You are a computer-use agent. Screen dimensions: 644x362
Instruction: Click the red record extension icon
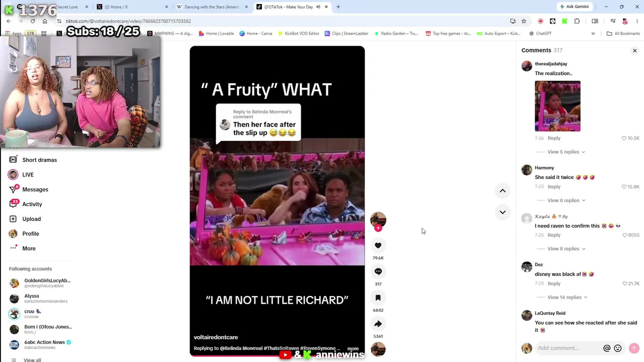540,21
